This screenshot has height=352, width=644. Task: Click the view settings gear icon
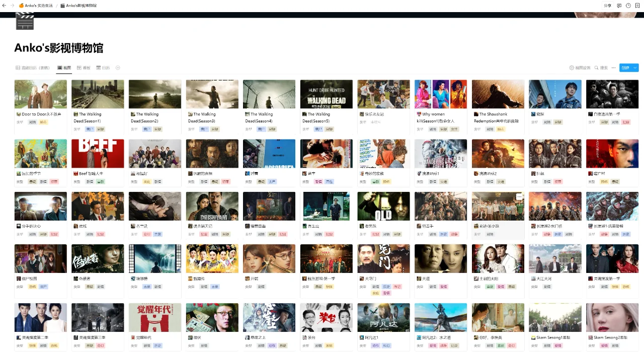(x=572, y=67)
